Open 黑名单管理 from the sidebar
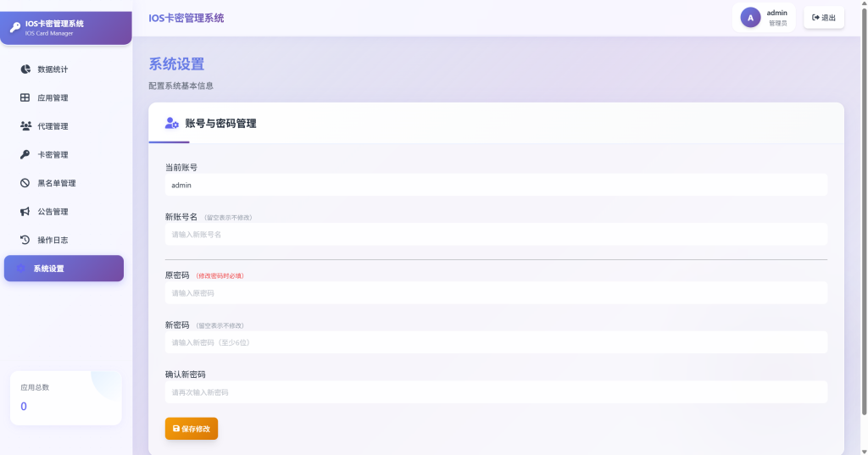Image resolution: width=868 pixels, height=455 pixels. tap(64, 183)
